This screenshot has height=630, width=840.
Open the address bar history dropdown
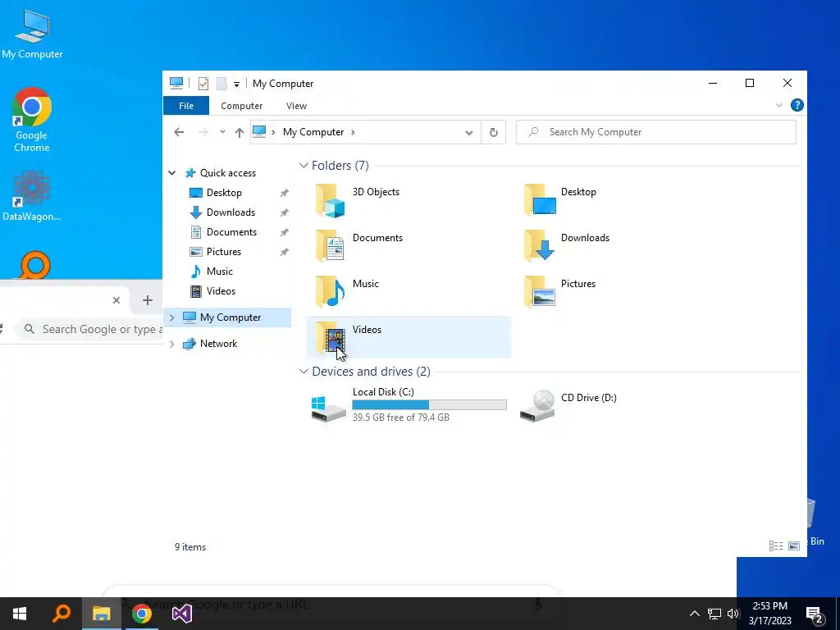[468, 133]
